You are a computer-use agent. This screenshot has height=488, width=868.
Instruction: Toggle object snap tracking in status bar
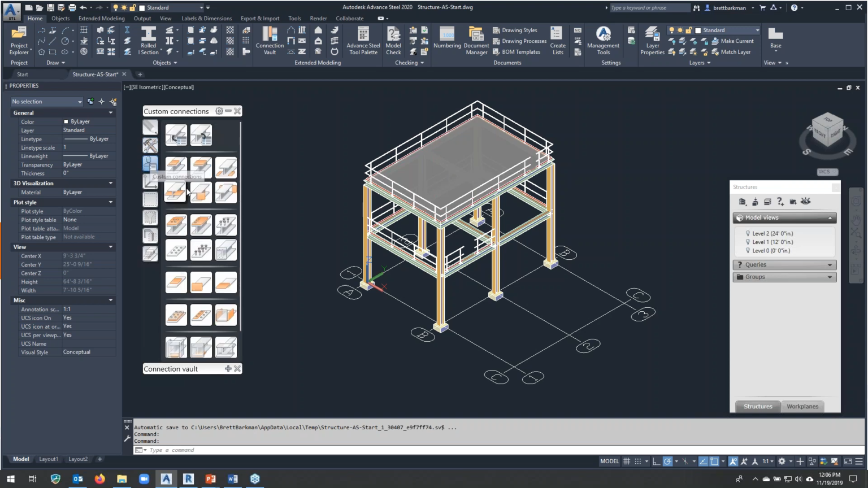point(704,461)
